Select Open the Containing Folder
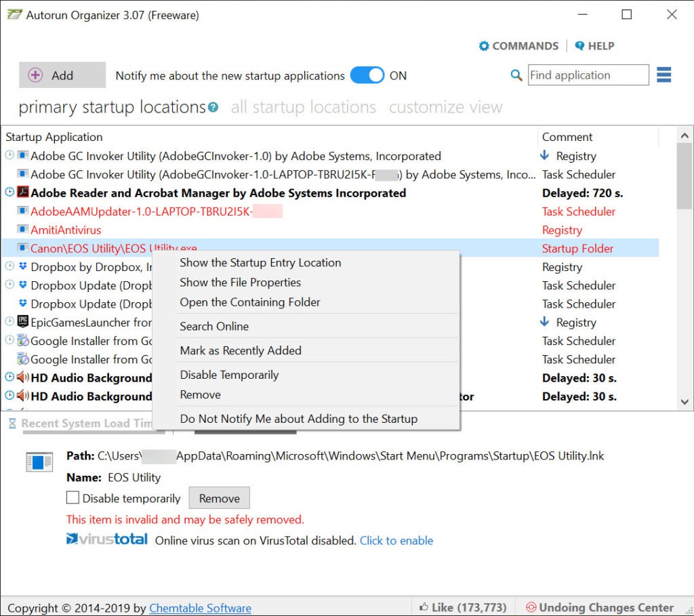The image size is (694, 616). tap(249, 302)
